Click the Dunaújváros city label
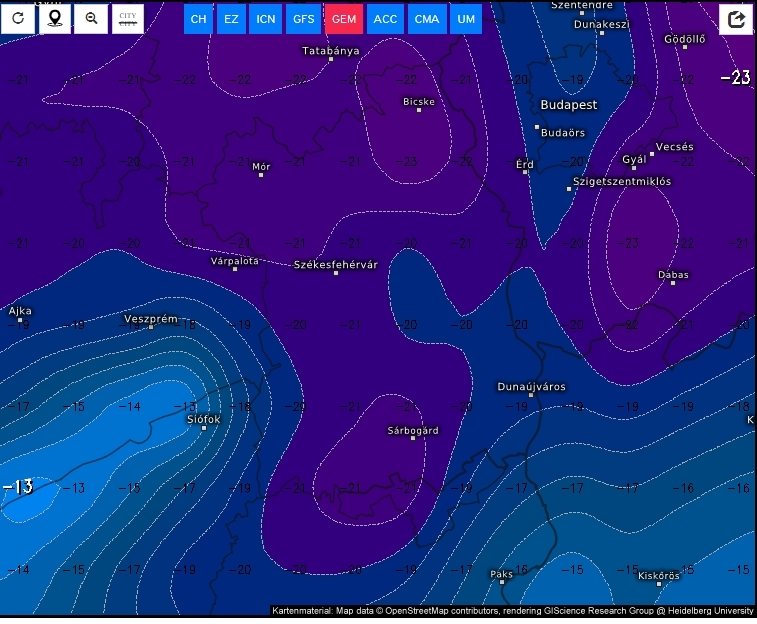757x624 pixels. click(x=531, y=387)
